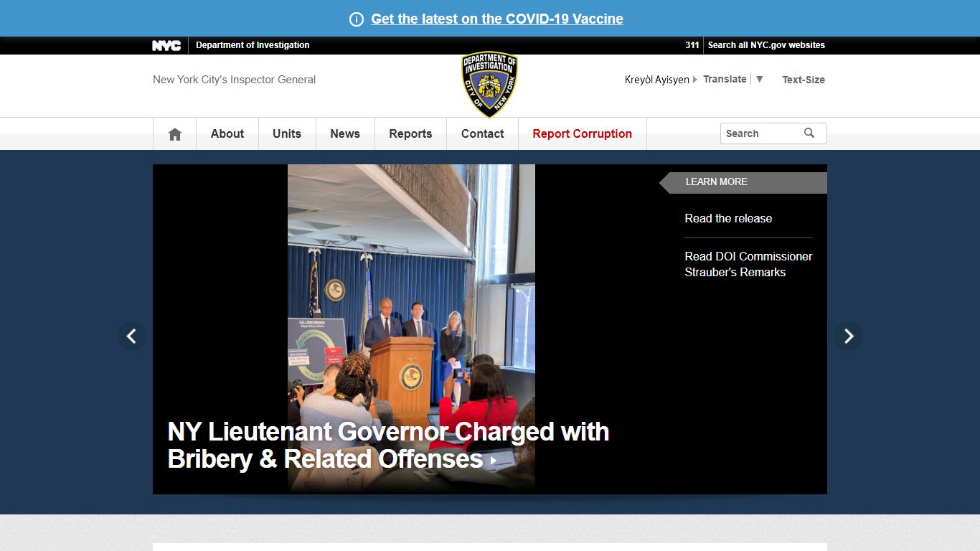Screen dimensions: 980x551
Task: Click the Text-Size option
Action: pos(804,80)
